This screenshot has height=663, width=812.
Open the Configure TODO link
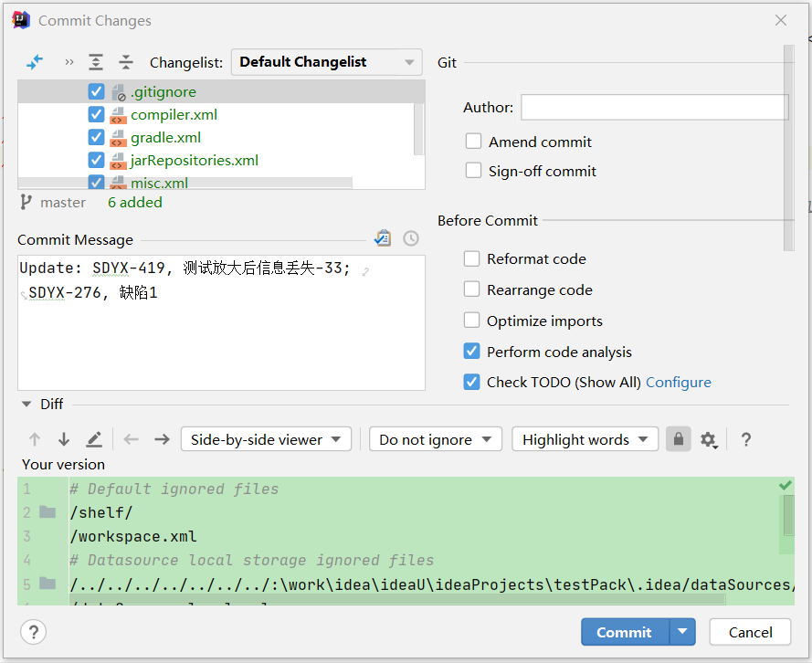click(x=679, y=383)
